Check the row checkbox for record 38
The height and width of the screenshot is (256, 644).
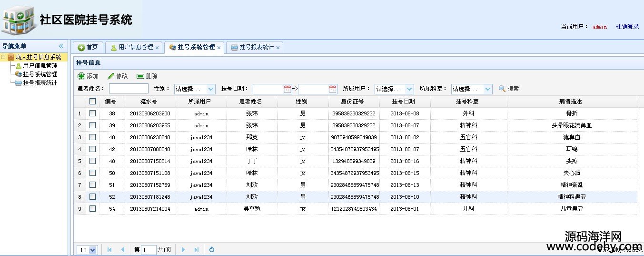[x=92, y=113]
